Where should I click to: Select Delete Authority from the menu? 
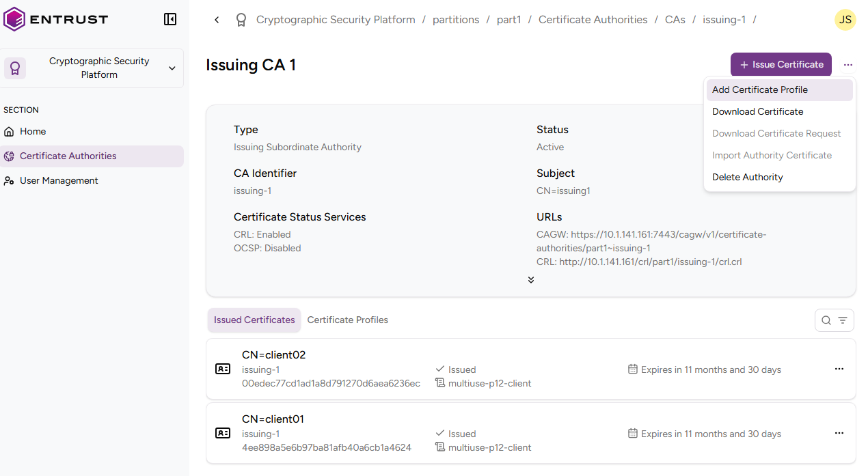click(x=747, y=177)
